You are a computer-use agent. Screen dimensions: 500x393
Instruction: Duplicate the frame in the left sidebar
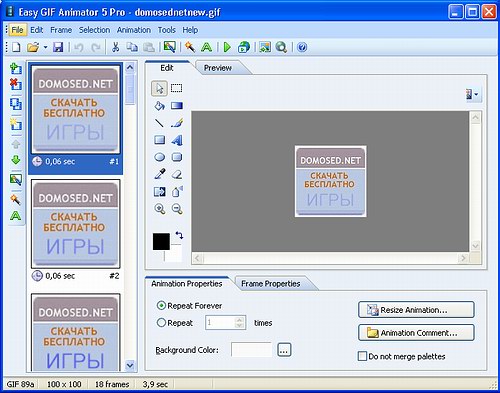click(x=16, y=104)
